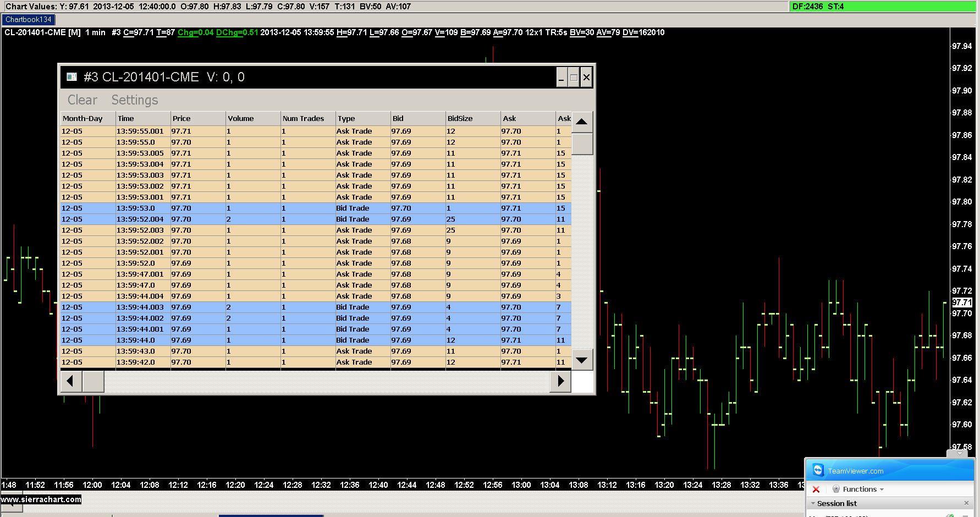Click the Bid column header
The image size is (980, 517).
coord(418,118)
